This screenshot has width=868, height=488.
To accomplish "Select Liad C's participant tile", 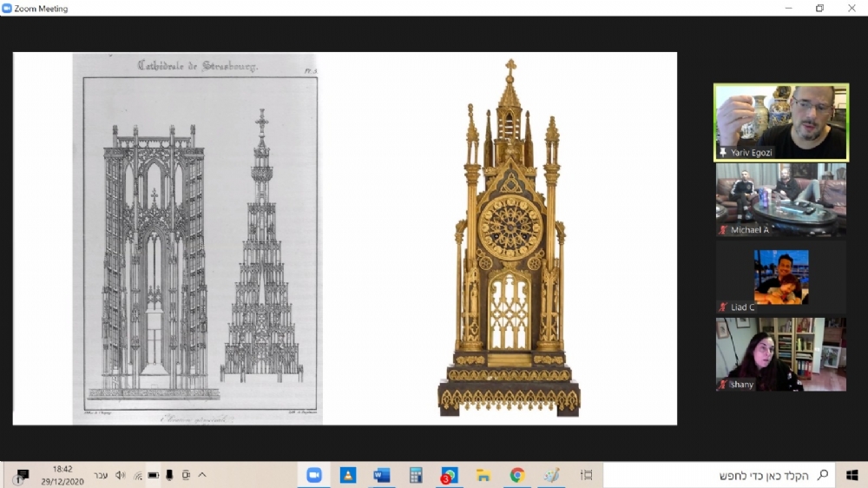I will point(781,277).
